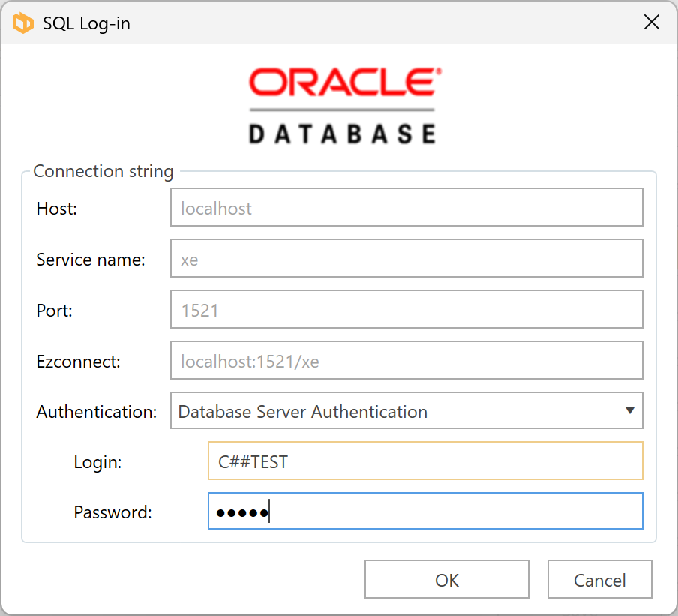Confirm log-in with the OK button
This screenshot has width=678, height=616.
pyautogui.click(x=447, y=580)
